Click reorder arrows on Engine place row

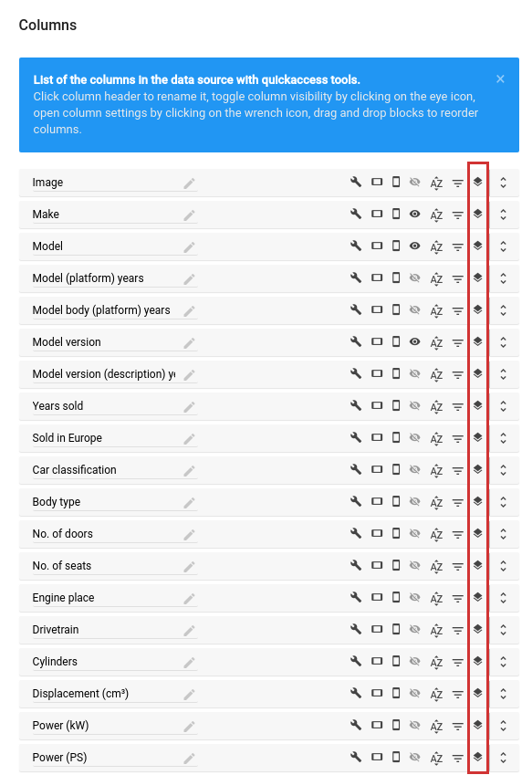click(503, 598)
